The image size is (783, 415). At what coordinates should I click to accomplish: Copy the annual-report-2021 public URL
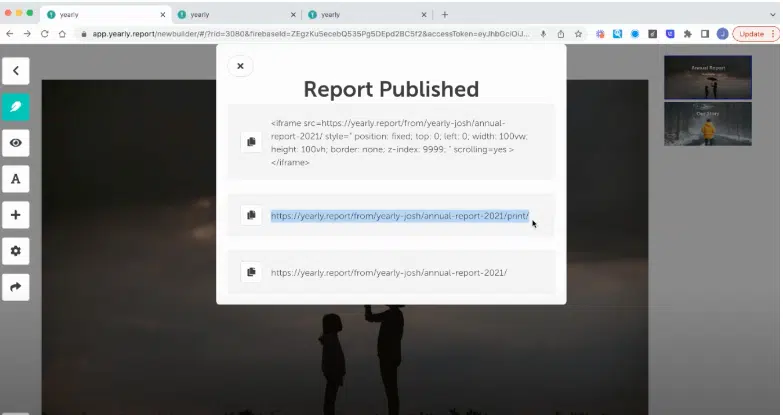click(x=250, y=272)
